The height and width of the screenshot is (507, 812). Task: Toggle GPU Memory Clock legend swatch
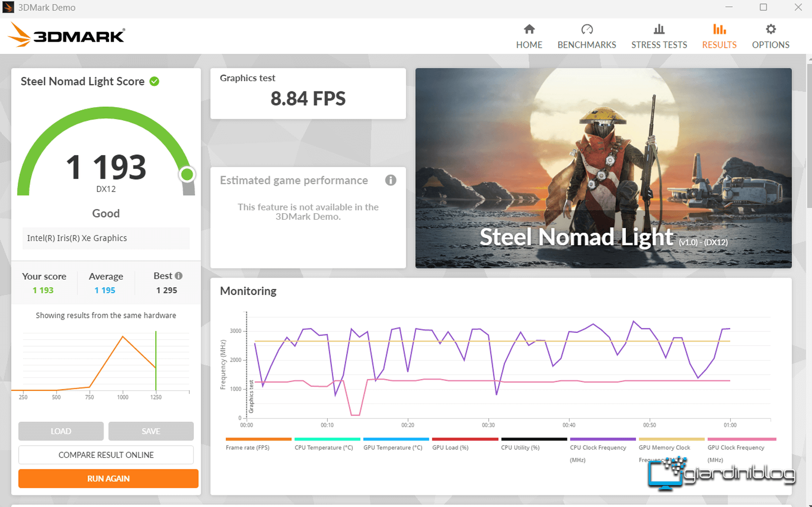pos(671,439)
